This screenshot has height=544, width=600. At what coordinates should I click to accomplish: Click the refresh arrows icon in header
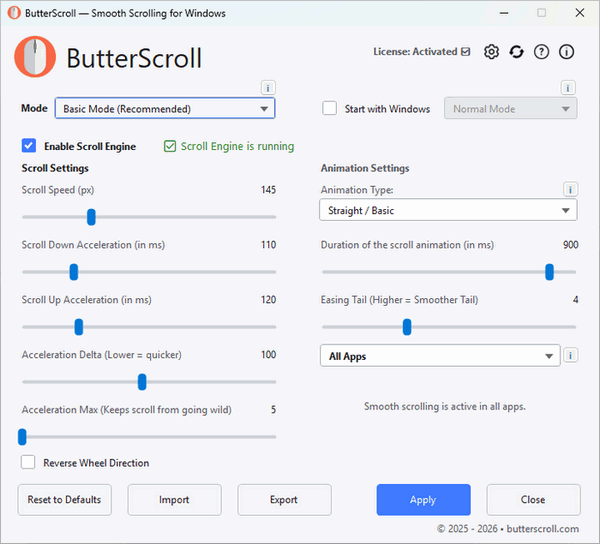[516, 52]
